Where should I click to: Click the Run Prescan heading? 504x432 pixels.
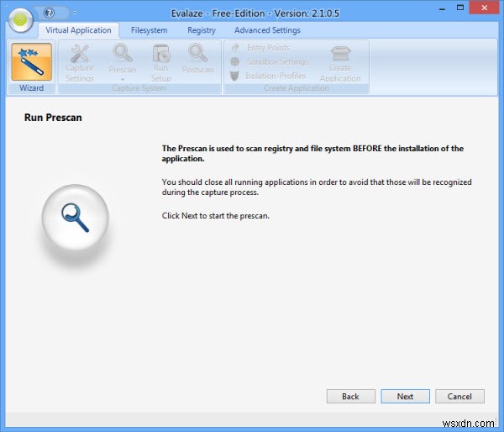[53, 118]
